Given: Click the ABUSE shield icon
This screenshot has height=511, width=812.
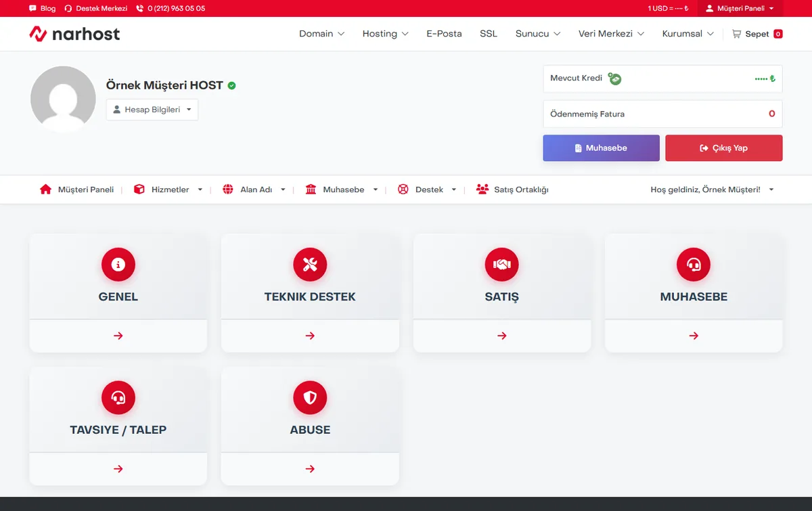Looking at the screenshot, I should click(310, 398).
